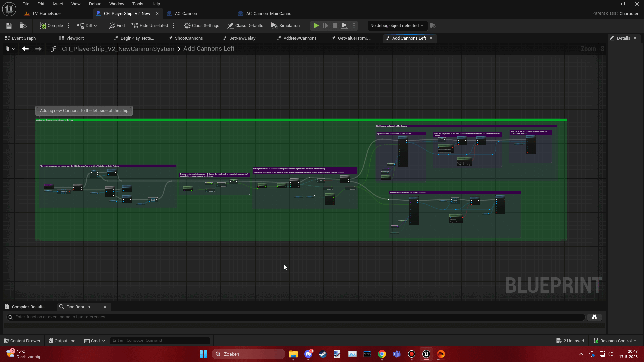Image resolution: width=644 pixels, height=362 pixels.
Task: Click the Find in blueprint tool
Action: (117, 26)
